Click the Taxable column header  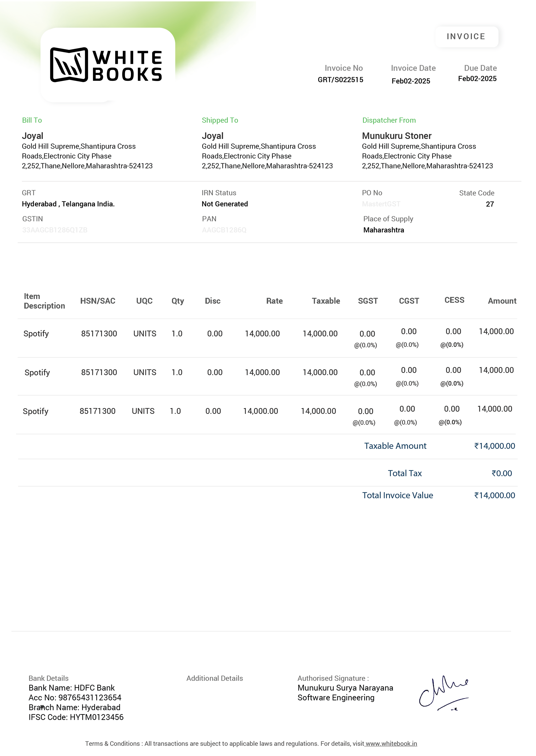(x=326, y=301)
